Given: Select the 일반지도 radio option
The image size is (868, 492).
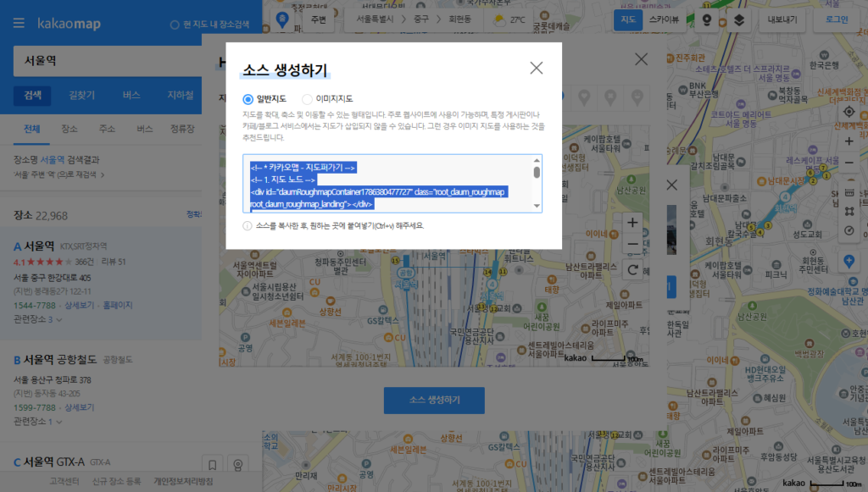Looking at the screenshot, I should click(248, 99).
